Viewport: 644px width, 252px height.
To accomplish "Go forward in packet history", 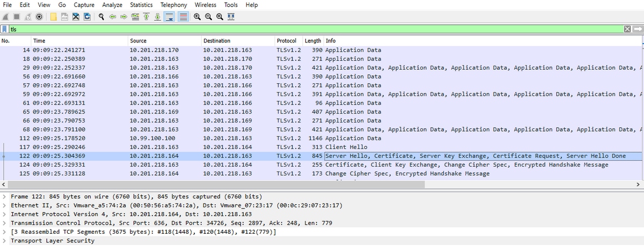I will [124, 17].
